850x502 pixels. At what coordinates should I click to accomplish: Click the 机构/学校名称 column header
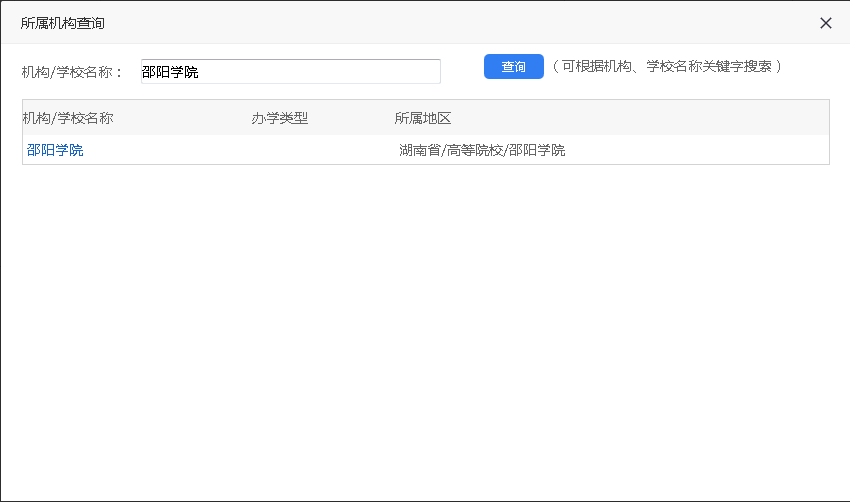coord(68,118)
